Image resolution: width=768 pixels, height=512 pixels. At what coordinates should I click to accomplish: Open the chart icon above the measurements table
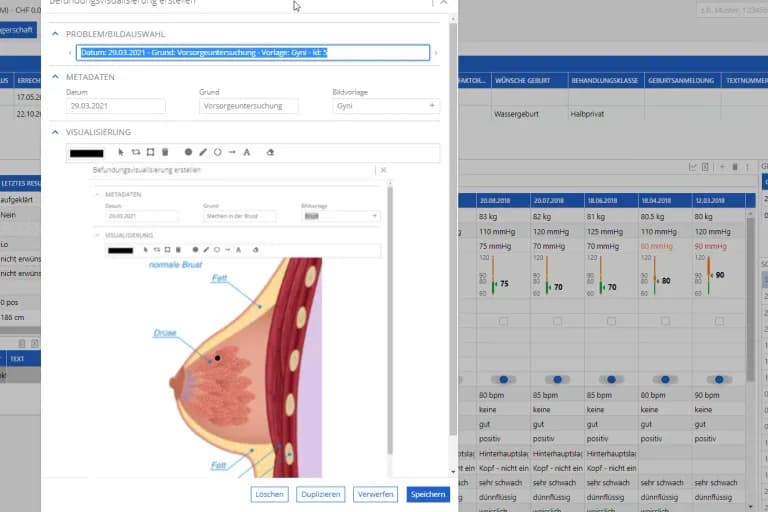[693, 167]
